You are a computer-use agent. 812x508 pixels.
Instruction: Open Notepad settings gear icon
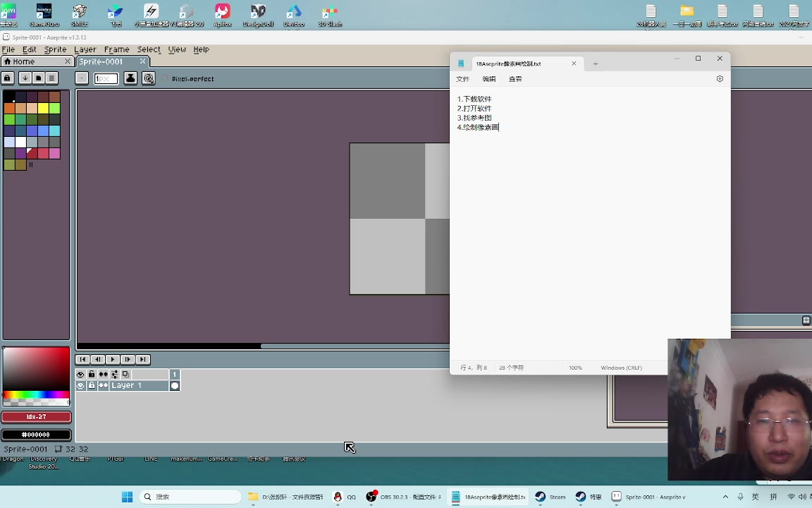click(x=720, y=79)
